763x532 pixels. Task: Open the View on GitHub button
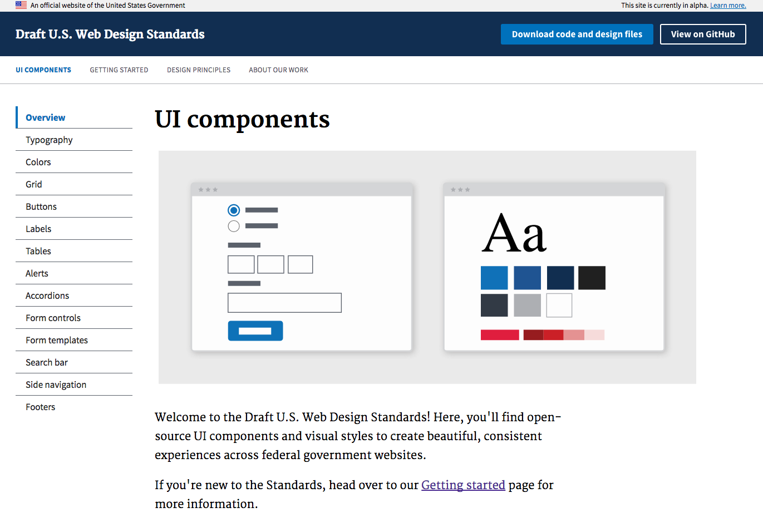[703, 34]
